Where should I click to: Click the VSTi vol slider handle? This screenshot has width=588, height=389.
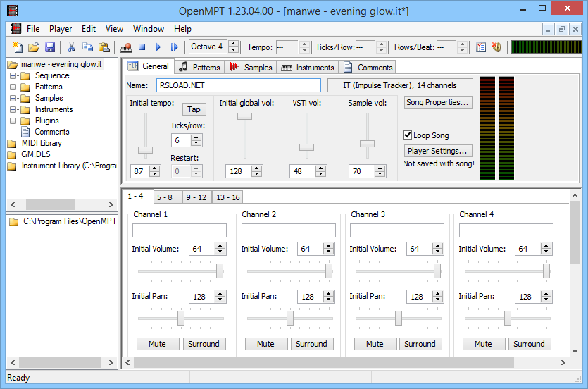306,147
